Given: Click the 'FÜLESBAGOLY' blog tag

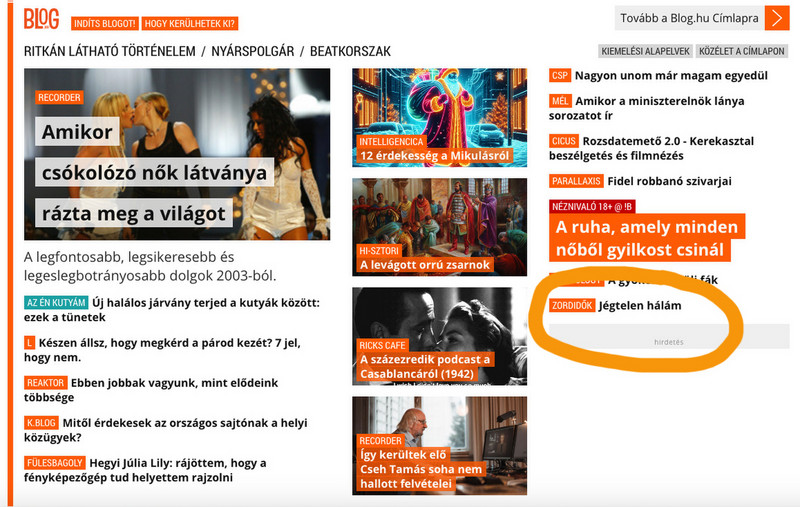Looking at the screenshot, I should pos(55,463).
